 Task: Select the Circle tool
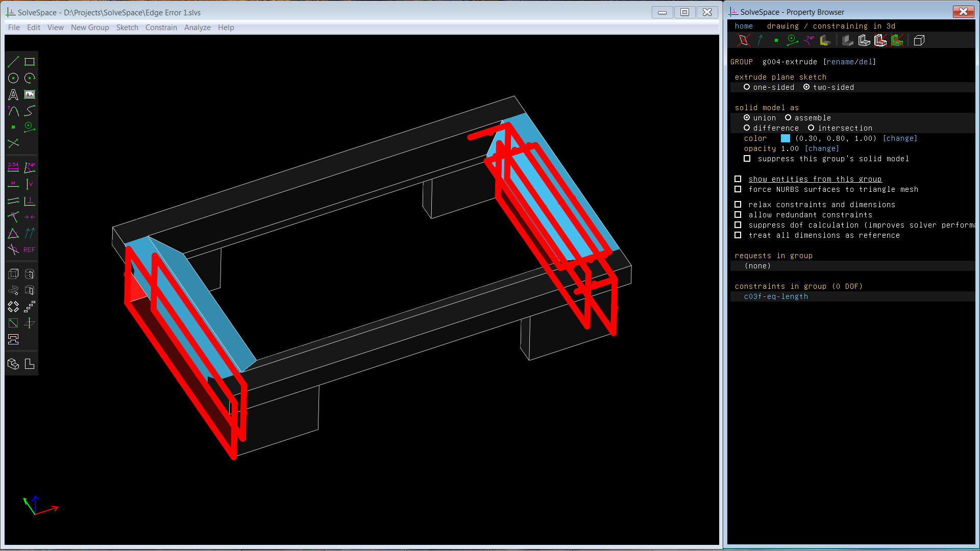(x=13, y=78)
